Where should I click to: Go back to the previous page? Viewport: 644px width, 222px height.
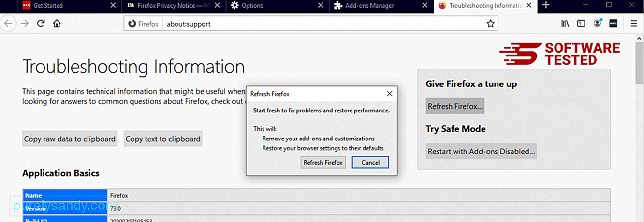[x=8, y=23]
